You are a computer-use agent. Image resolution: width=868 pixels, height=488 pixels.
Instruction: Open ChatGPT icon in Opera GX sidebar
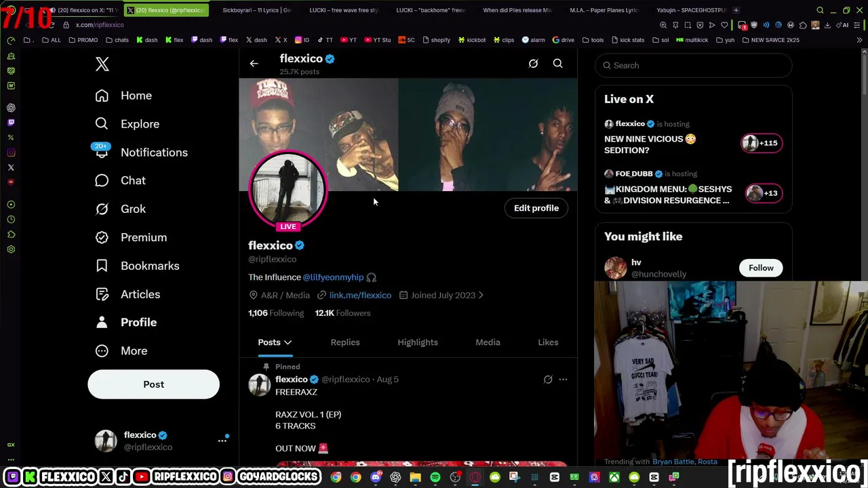pyautogui.click(x=11, y=108)
